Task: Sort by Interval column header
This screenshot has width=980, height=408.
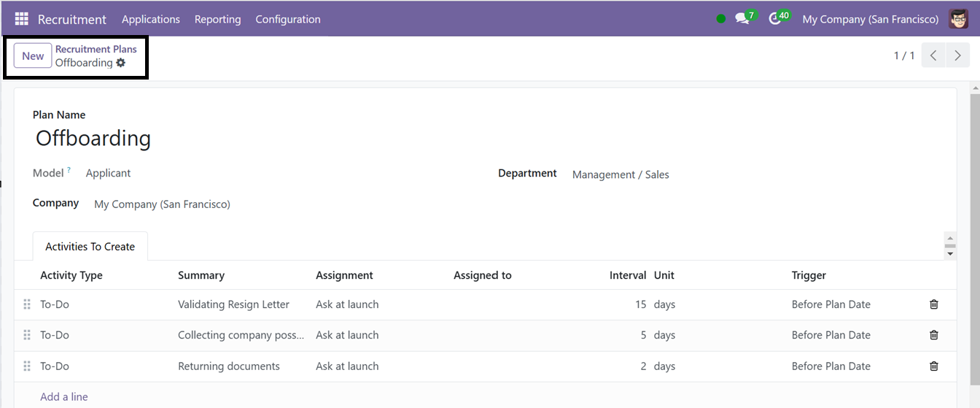Action: [x=628, y=275]
